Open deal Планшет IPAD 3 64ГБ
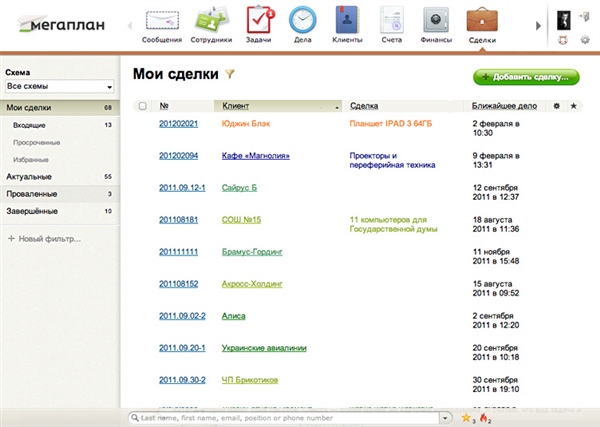 click(x=391, y=124)
